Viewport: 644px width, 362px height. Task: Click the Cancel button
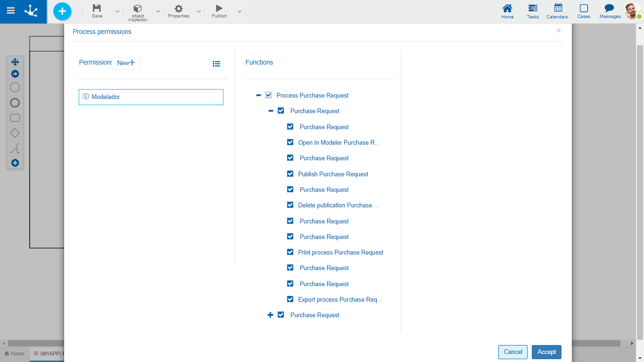513,352
